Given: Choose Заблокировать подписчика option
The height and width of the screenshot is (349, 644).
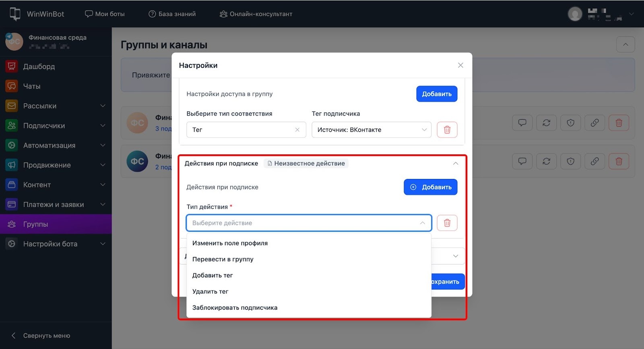Looking at the screenshot, I should coord(235,307).
